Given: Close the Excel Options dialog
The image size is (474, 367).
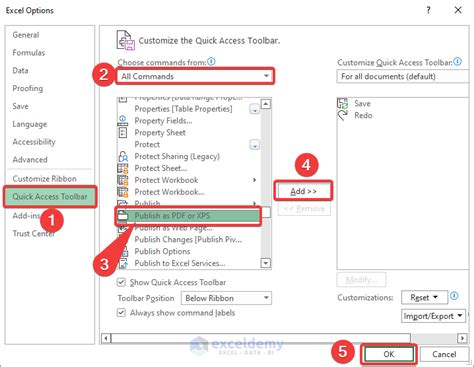Looking at the screenshot, I should pyautogui.click(x=458, y=10).
